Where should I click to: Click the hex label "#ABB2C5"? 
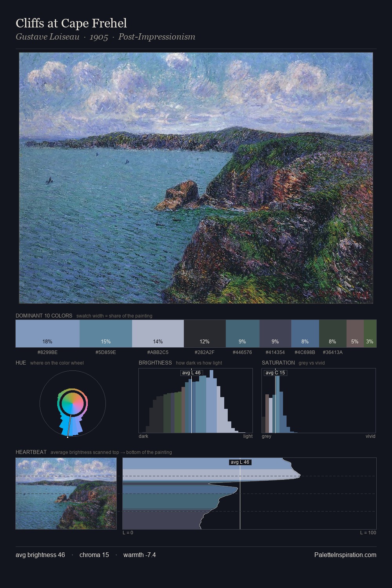(x=158, y=352)
